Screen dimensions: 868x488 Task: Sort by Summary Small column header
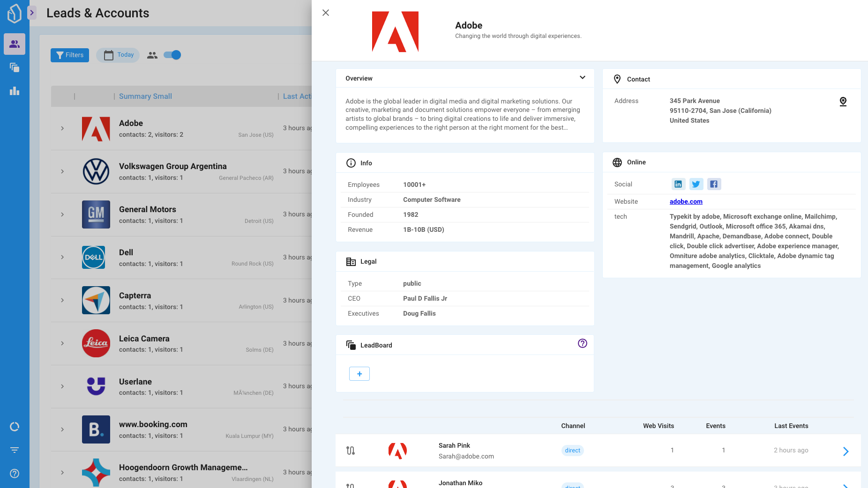(x=145, y=96)
